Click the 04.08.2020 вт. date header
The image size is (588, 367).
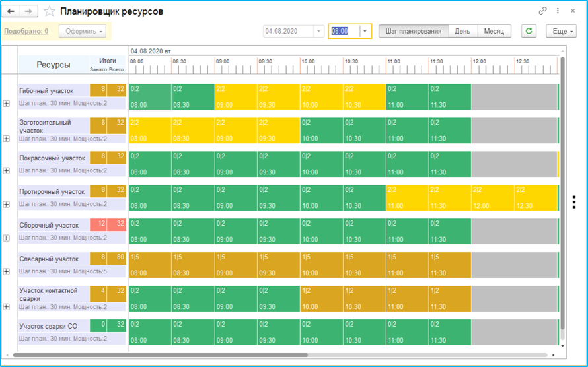click(x=151, y=51)
